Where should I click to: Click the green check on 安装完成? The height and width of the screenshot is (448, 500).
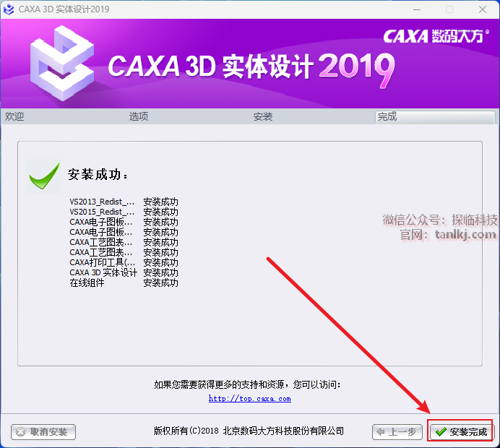[441, 432]
